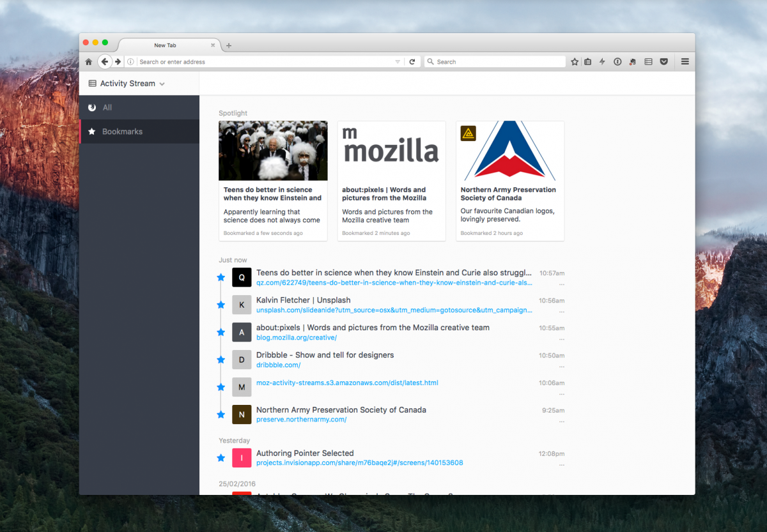767x532 pixels.
Task: Click the clipboard toolbar icon
Action: point(587,61)
